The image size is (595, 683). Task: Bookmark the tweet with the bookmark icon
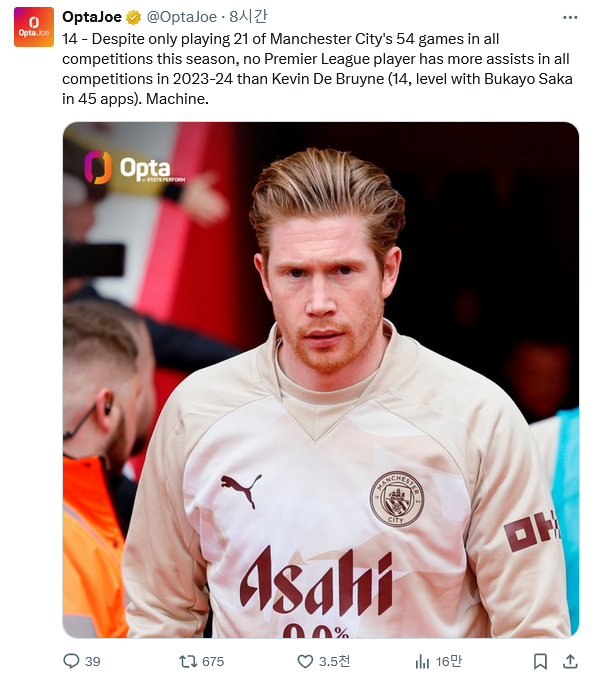pyautogui.click(x=540, y=661)
